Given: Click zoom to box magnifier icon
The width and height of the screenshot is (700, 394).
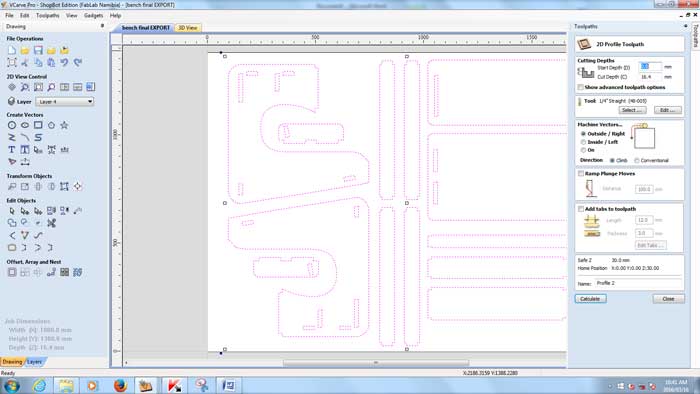Looking at the screenshot, I should pyautogui.click(x=25, y=87).
